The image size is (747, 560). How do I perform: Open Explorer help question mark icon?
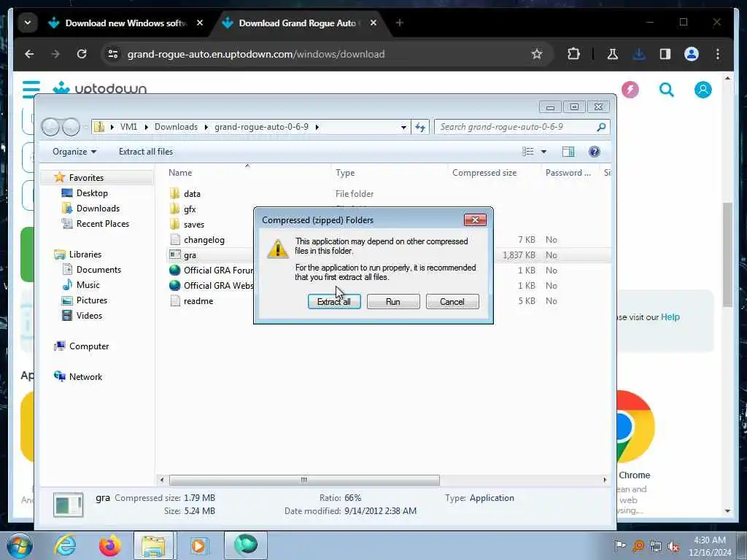(x=594, y=152)
